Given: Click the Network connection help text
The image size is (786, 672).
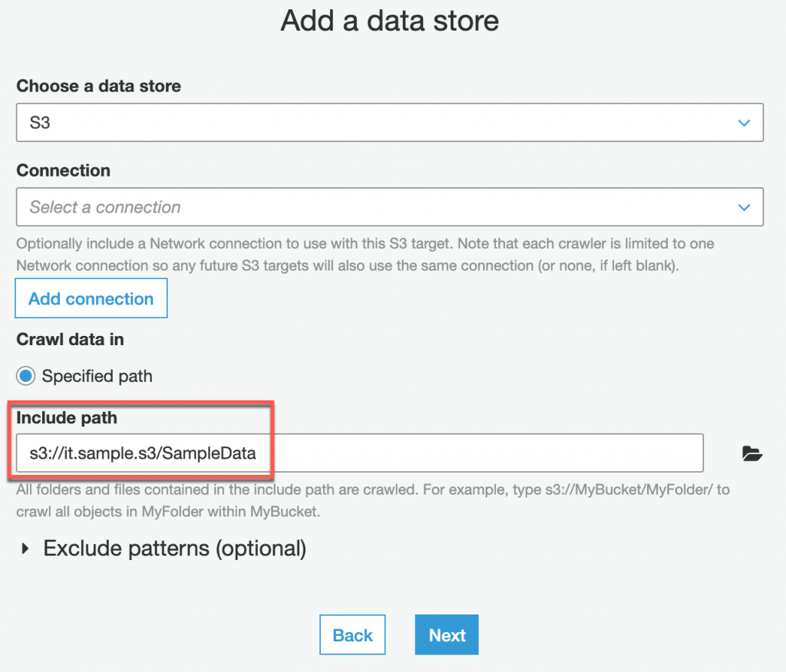Looking at the screenshot, I should [365, 253].
